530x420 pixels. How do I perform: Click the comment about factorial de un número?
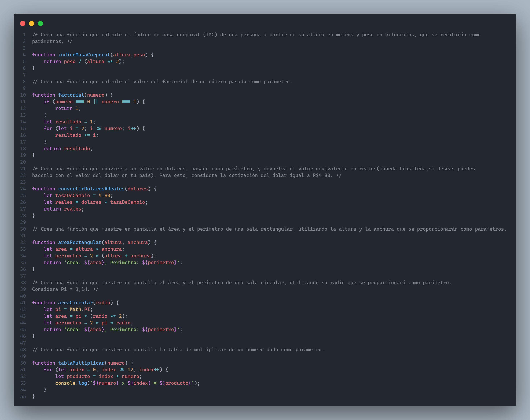pyautogui.click(x=162, y=81)
